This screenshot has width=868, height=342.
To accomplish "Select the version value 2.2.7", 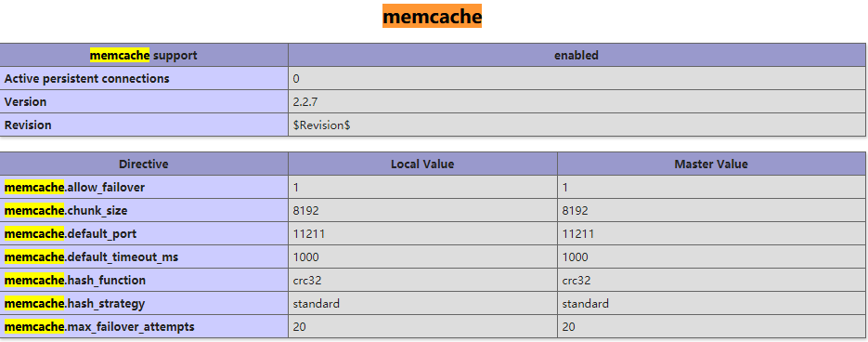I will [x=305, y=102].
